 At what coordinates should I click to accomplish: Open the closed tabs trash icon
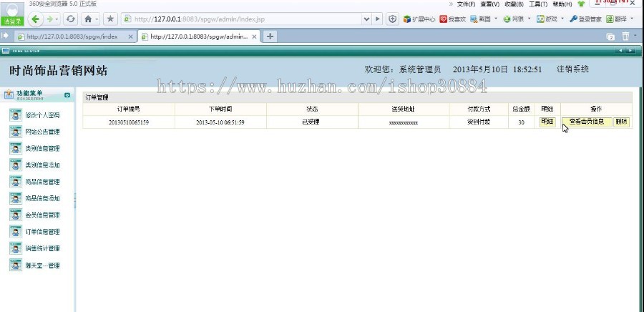(625, 36)
